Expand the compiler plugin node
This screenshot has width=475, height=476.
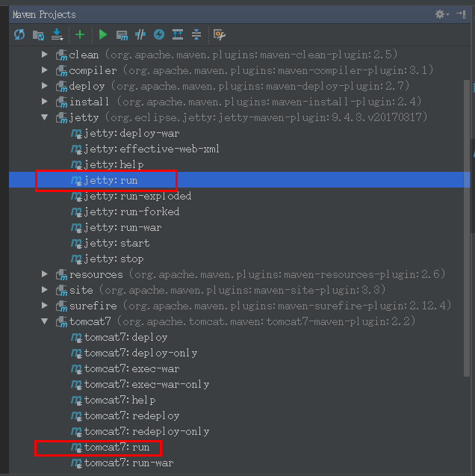pyautogui.click(x=45, y=70)
